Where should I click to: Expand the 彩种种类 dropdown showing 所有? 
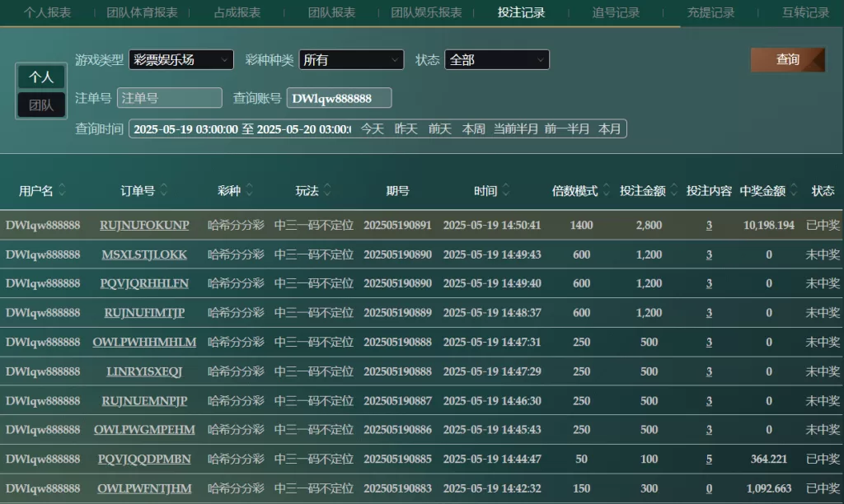[351, 59]
